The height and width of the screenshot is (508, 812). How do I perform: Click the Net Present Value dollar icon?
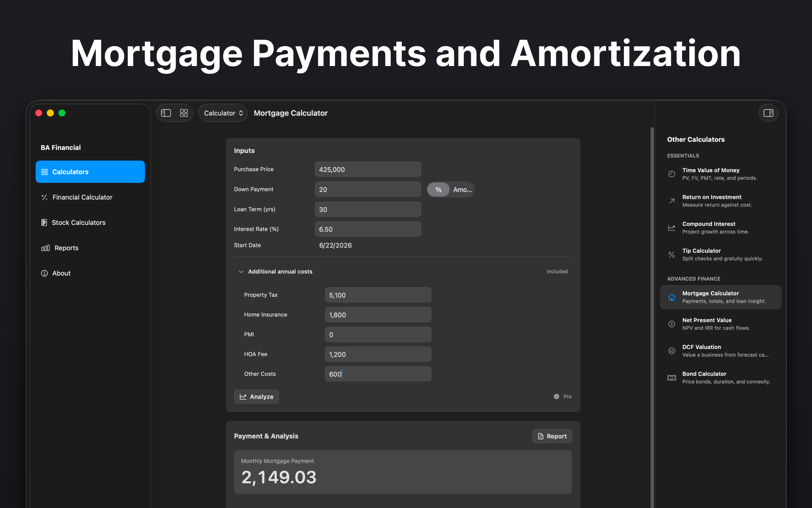coord(671,324)
